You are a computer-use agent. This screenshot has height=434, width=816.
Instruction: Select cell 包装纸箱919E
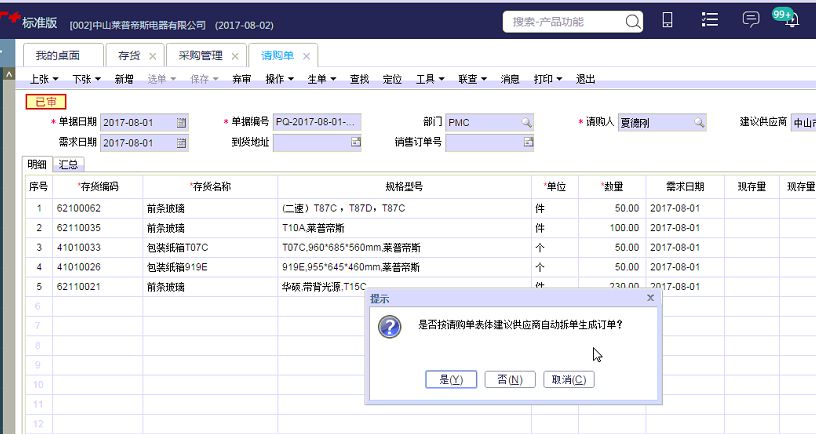(x=210, y=267)
